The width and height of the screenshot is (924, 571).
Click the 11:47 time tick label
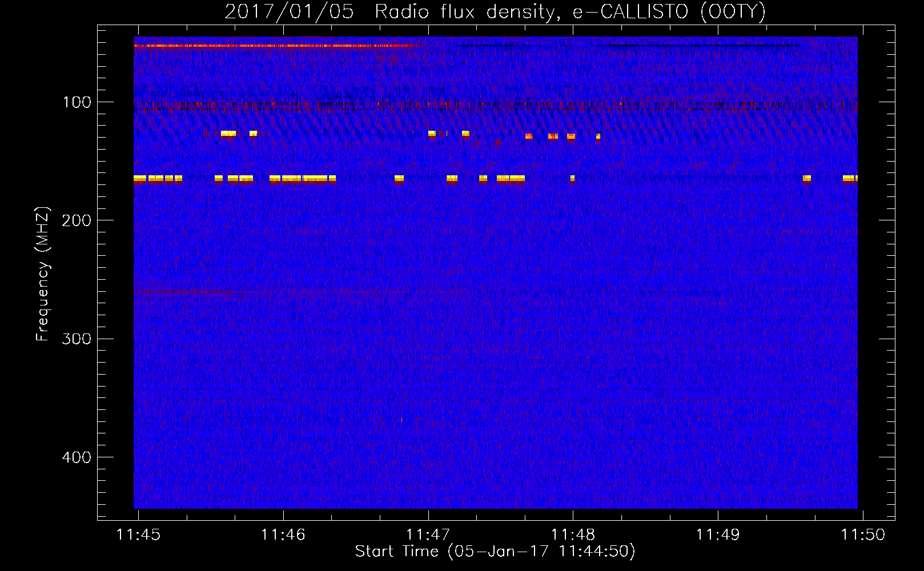tap(428, 534)
